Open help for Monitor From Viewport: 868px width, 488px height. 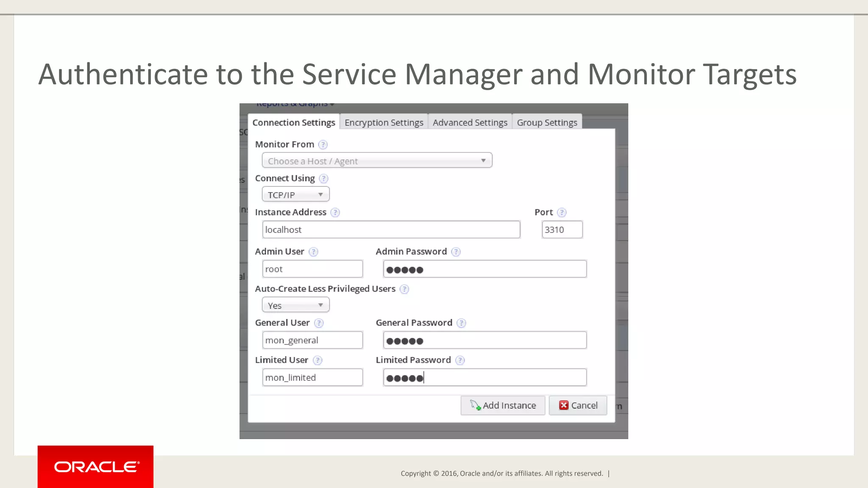(x=323, y=144)
